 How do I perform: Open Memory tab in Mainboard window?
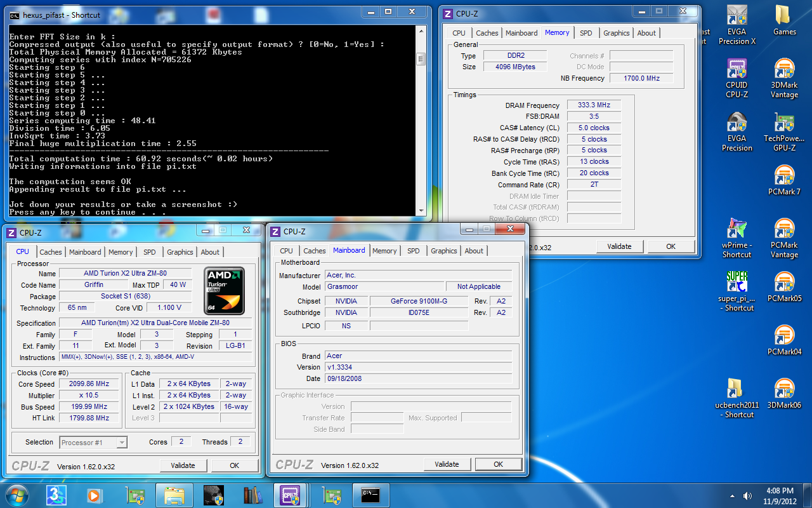(384, 251)
